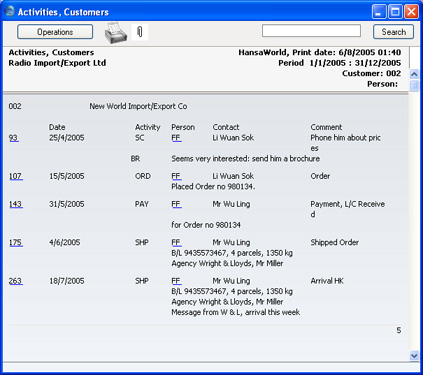Click the PAY activity code
The image size is (423, 375).
[x=142, y=204]
